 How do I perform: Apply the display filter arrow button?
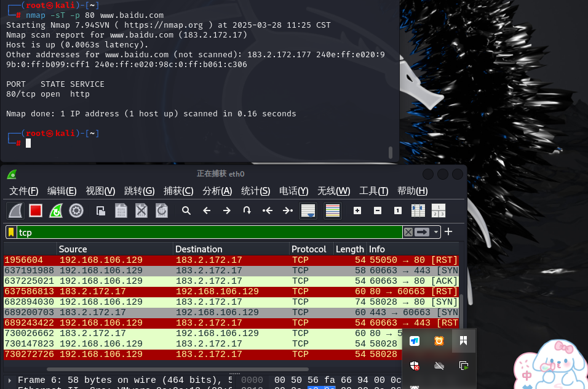point(422,232)
